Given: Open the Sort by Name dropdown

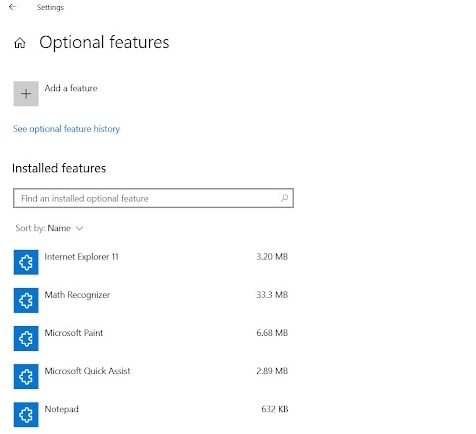Looking at the screenshot, I should [49, 228].
